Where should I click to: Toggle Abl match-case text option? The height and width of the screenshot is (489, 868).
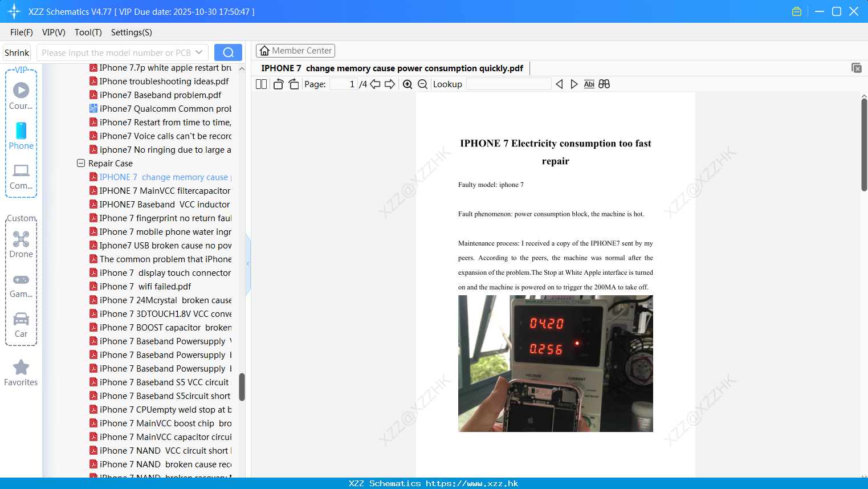(x=589, y=84)
